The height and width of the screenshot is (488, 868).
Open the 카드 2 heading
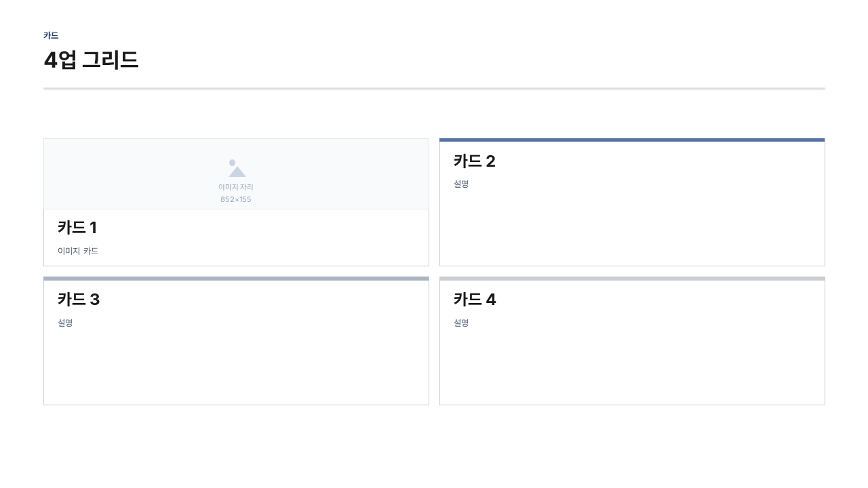click(475, 161)
